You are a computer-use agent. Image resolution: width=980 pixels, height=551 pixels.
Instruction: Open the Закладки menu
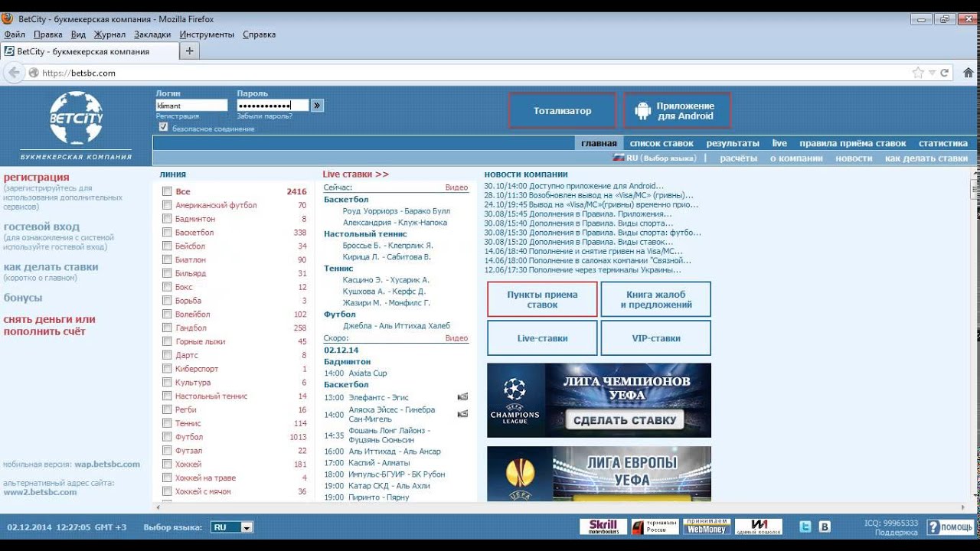(152, 34)
